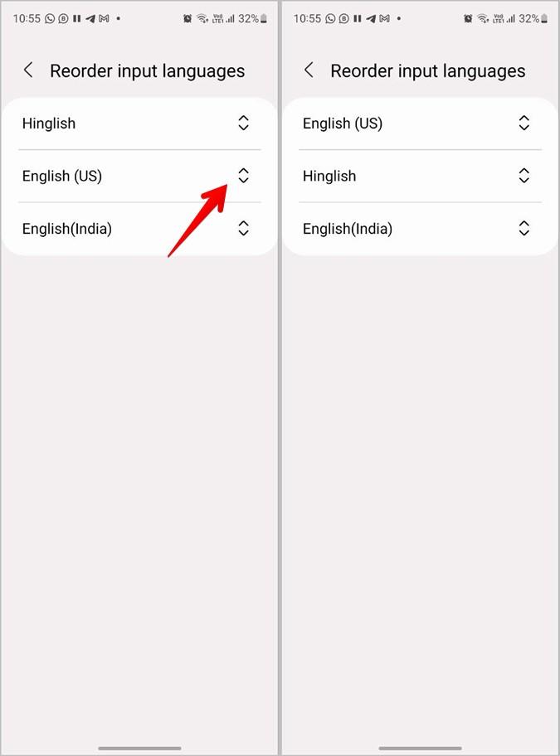Select English (US) label in right screen
This screenshot has width=560, height=756.
pyautogui.click(x=343, y=124)
